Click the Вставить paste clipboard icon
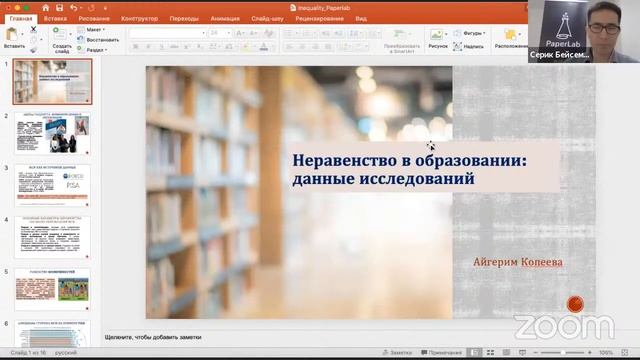640x360 pixels. pyautogui.click(x=12, y=34)
